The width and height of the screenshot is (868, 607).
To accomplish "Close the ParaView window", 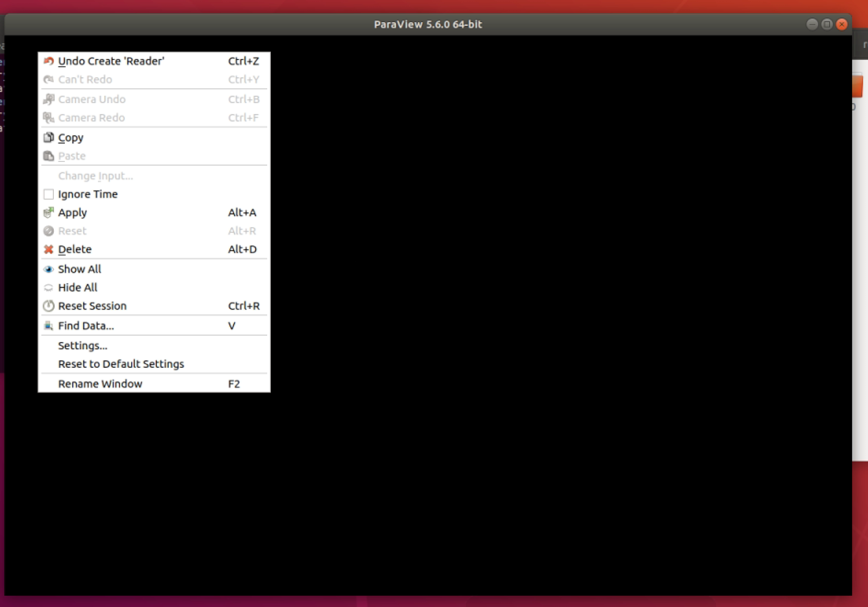I will (x=842, y=24).
